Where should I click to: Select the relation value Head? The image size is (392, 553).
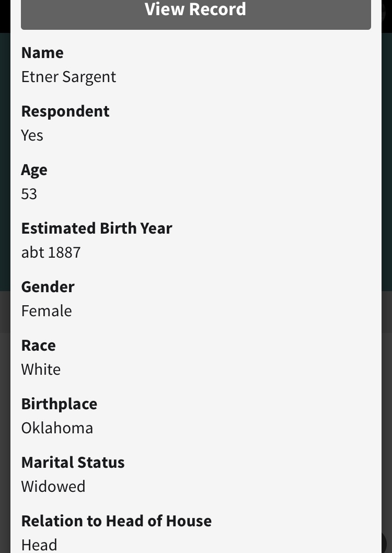coord(39,545)
